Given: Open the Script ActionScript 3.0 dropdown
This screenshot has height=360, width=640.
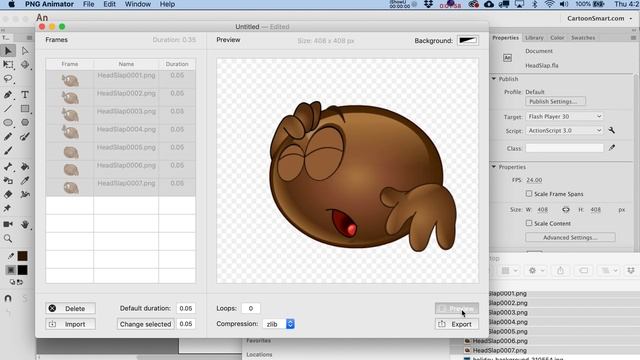Looking at the screenshot, I should (564, 130).
